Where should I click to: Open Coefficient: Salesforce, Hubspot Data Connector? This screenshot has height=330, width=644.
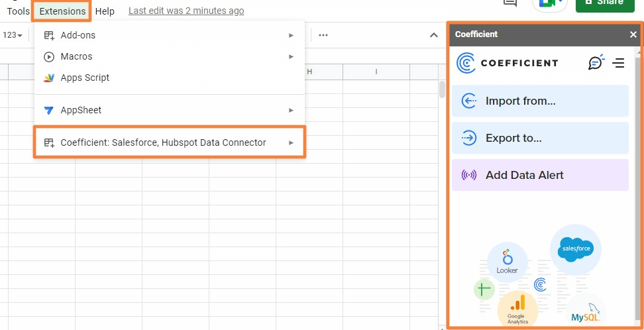pyautogui.click(x=169, y=142)
